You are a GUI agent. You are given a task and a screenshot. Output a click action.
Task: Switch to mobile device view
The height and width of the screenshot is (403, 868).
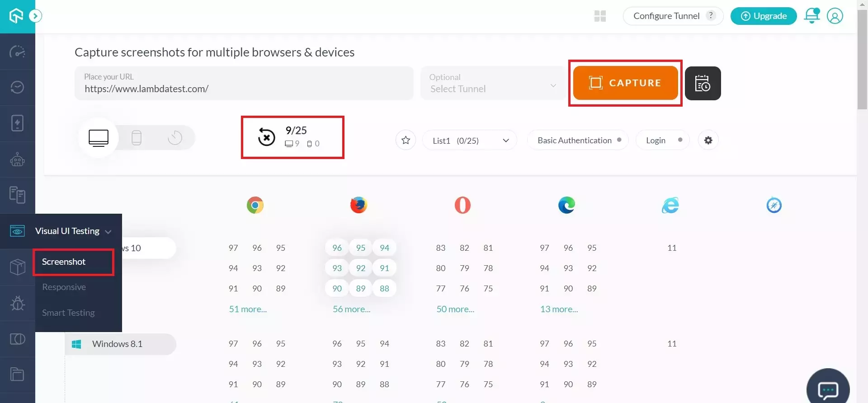click(x=137, y=137)
